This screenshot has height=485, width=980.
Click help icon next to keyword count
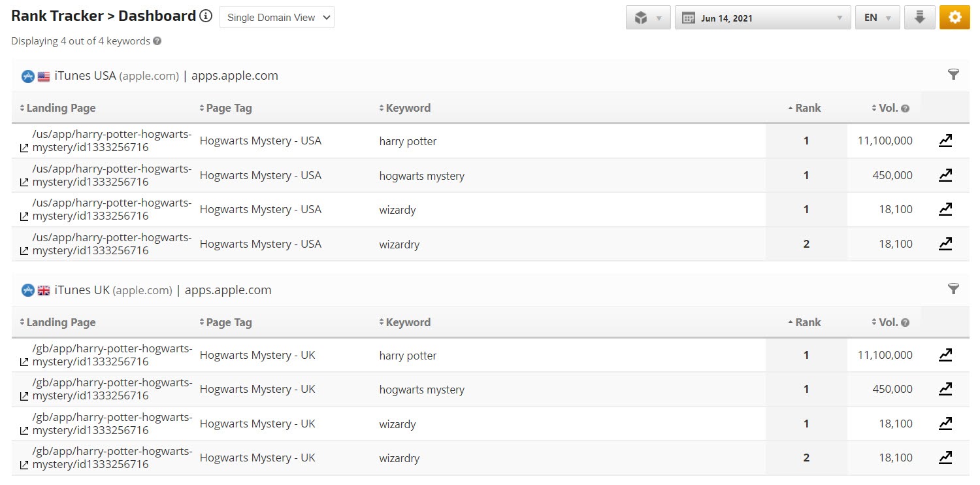point(157,41)
